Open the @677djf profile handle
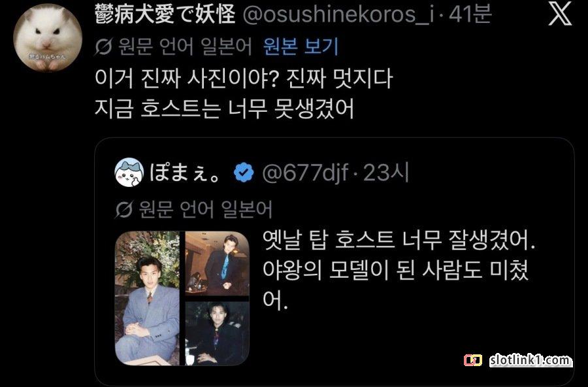The height and width of the screenshot is (387, 588). coord(305,173)
